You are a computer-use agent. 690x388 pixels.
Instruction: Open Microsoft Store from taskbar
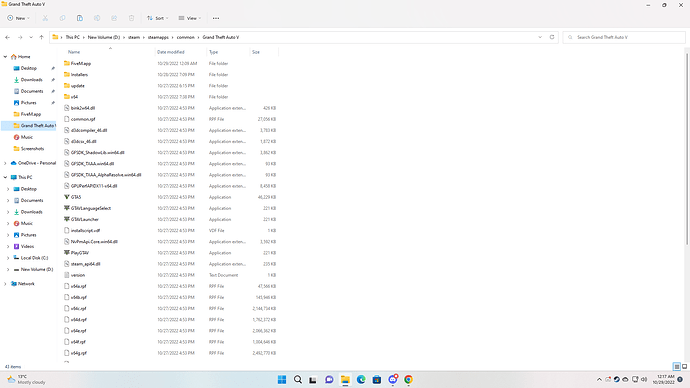click(x=377, y=380)
